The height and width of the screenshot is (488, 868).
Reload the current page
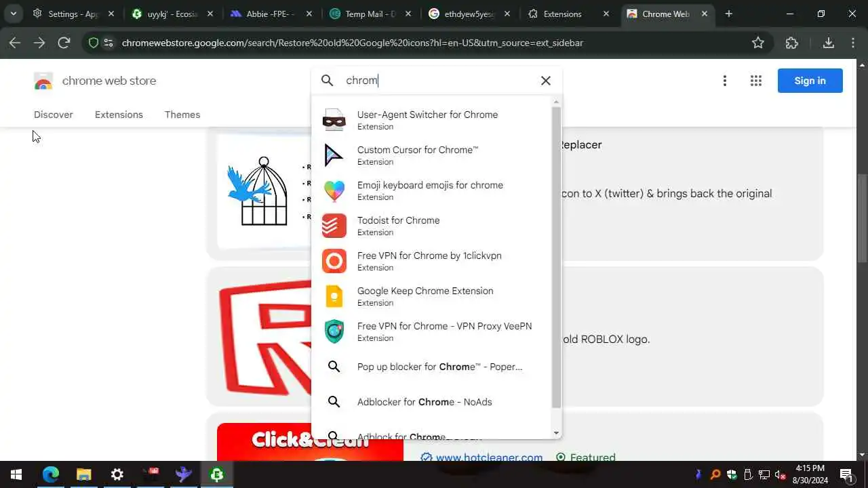click(x=64, y=43)
